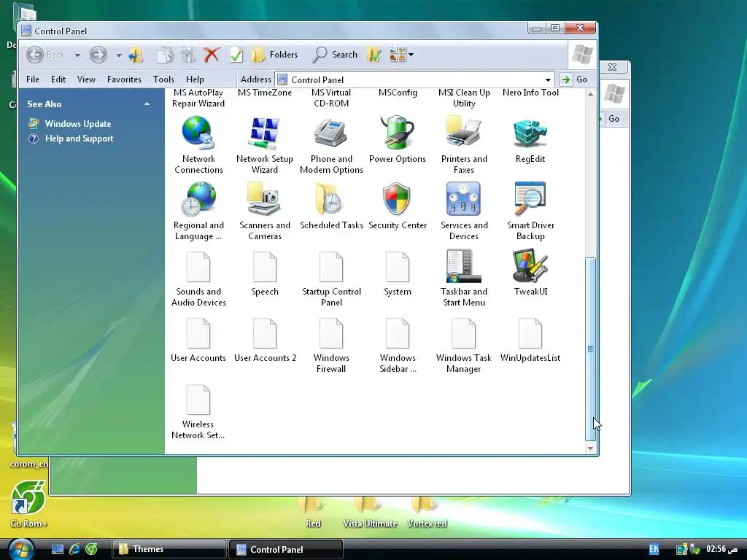Viewport: 747px width, 560px height.
Task: Click the vertical scrollbar thumb
Action: click(x=590, y=349)
